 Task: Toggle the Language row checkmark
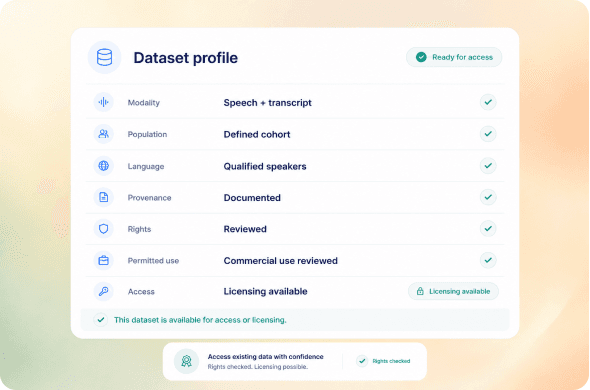click(x=488, y=166)
